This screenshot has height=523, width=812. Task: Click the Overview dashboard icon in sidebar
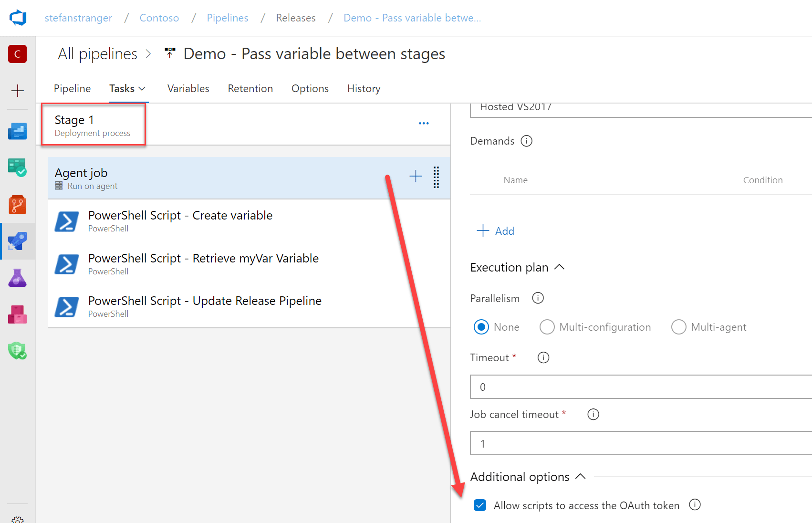[x=17, y=131]
